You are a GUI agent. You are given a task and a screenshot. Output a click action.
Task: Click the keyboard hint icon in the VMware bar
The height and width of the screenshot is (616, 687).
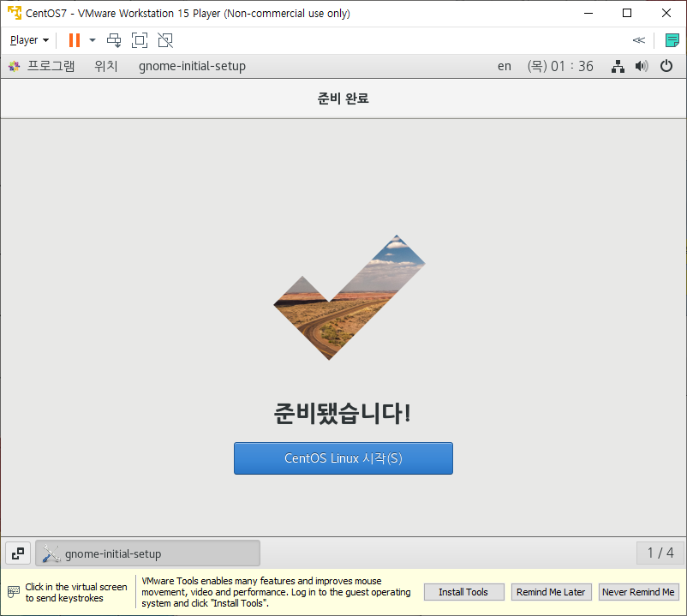(x=14, y=592)
